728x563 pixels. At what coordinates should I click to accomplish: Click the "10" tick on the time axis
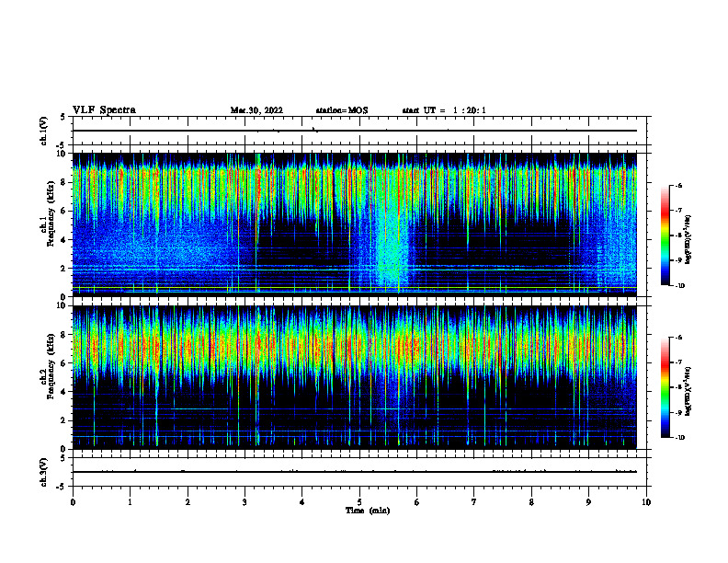[x=646, y=502]
